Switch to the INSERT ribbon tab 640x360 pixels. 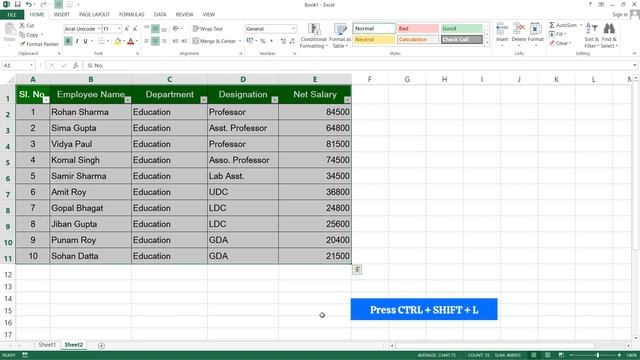click(62, 15)
